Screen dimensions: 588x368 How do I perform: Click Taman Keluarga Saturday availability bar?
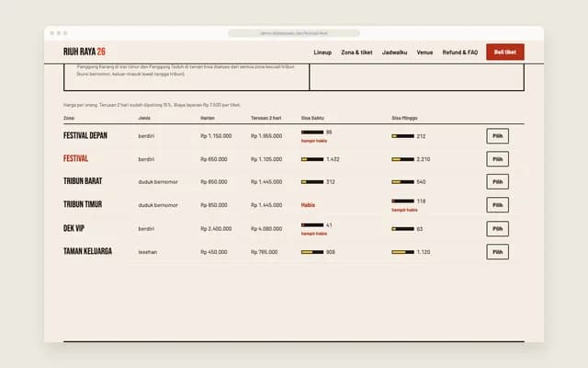(312, 252)
